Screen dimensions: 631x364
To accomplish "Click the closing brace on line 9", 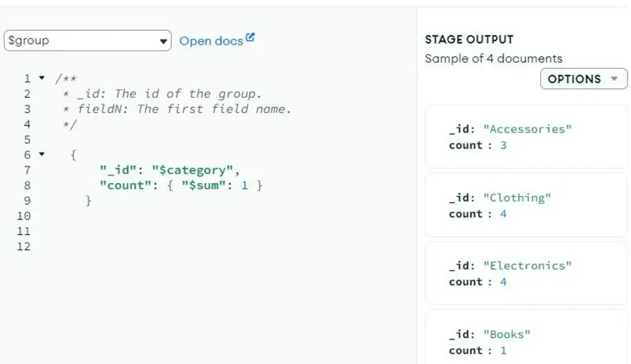I will coord(88,201).
